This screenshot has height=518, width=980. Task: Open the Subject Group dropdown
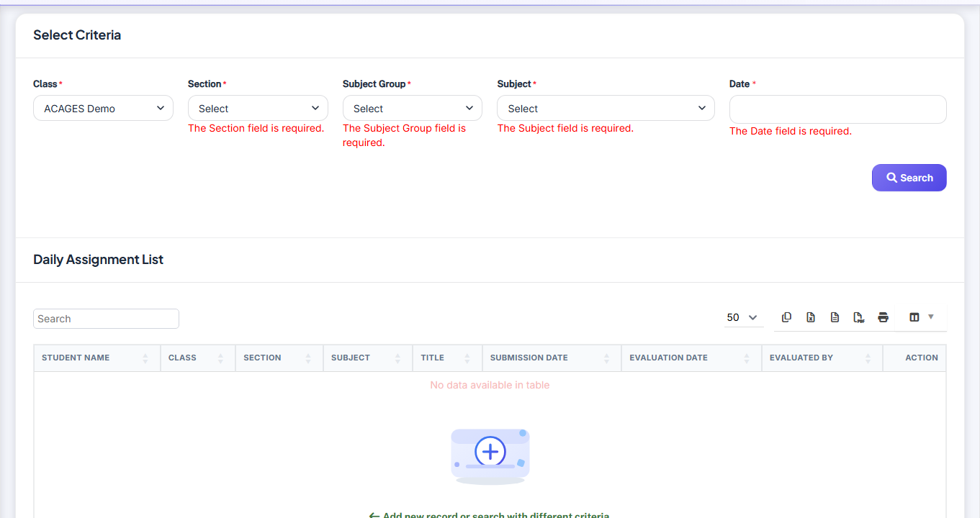413,108
